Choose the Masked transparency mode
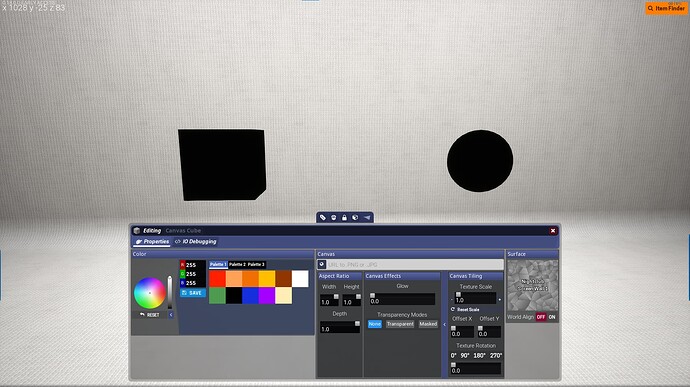Viewport: 690px width, 387px height. (428, 324)
